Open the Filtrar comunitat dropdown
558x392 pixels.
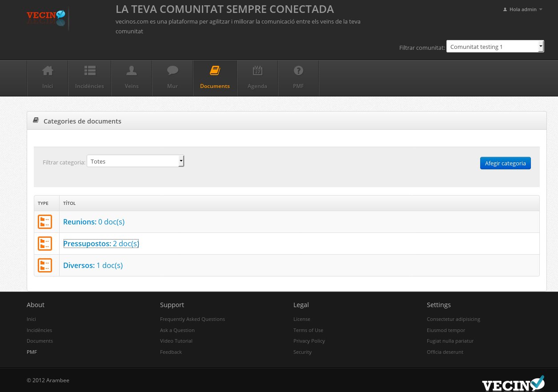495,47
